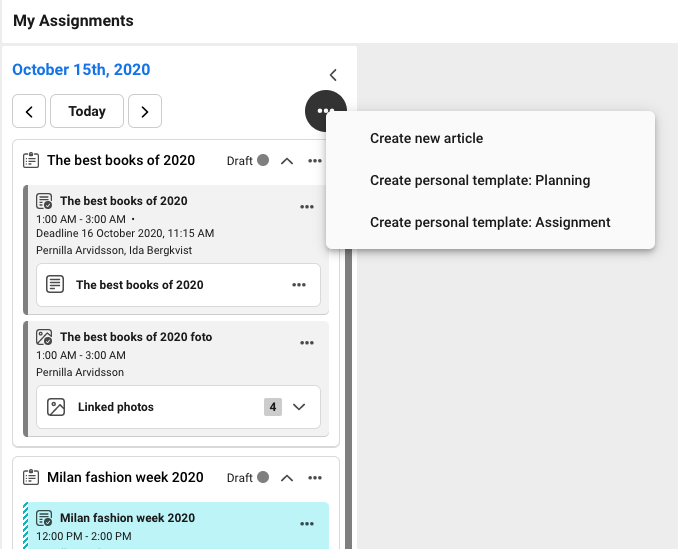Click the Linked photos image icon

pos(56,407)
